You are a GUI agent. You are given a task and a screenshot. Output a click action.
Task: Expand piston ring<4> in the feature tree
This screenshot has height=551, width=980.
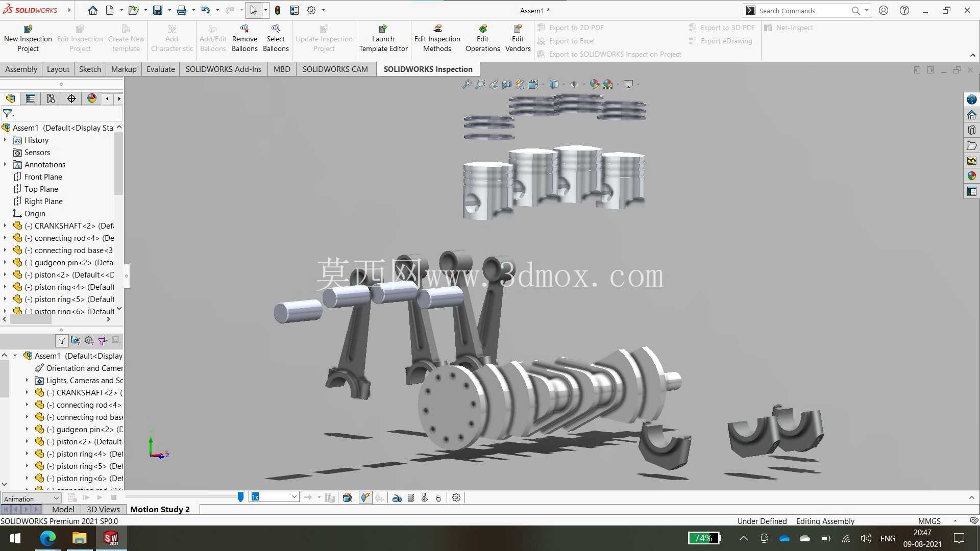(5, 287)
